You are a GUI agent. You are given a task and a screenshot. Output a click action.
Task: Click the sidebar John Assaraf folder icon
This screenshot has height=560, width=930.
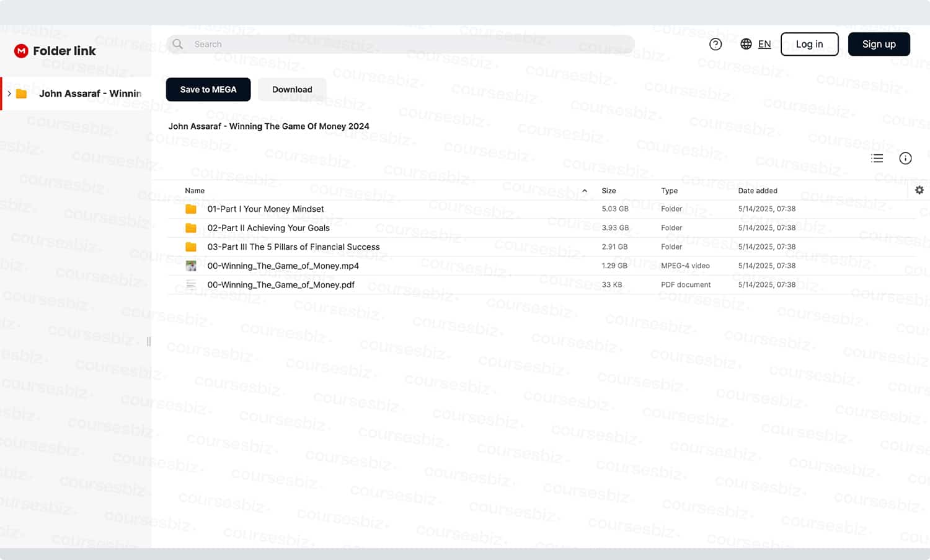(x=22, y=94)
